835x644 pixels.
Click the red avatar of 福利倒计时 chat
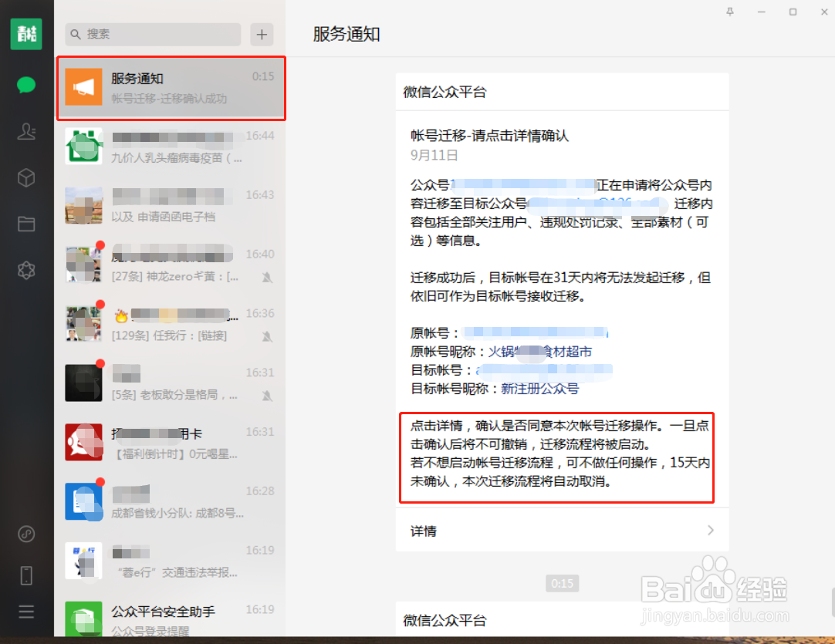pos(83,442)
